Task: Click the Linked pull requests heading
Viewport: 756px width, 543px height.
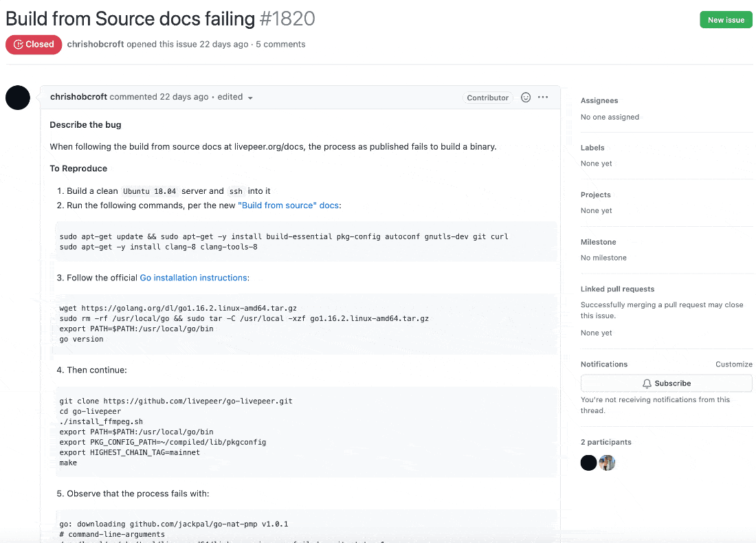Action: (618, 289)
